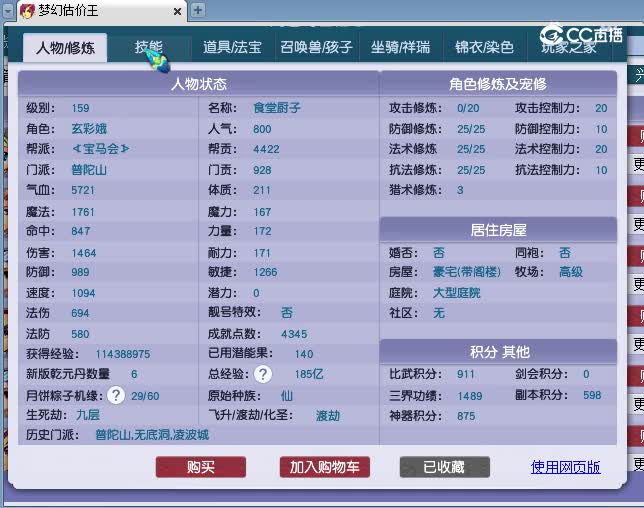
Task: Close the 梦幻估价王 browser tab
Action: coord(177,11)
